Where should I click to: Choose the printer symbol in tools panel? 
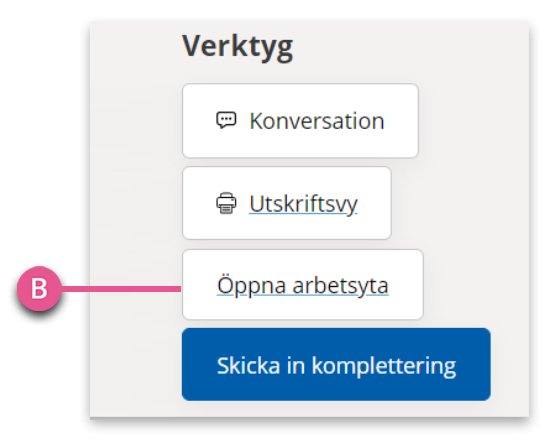click(226, 203)
